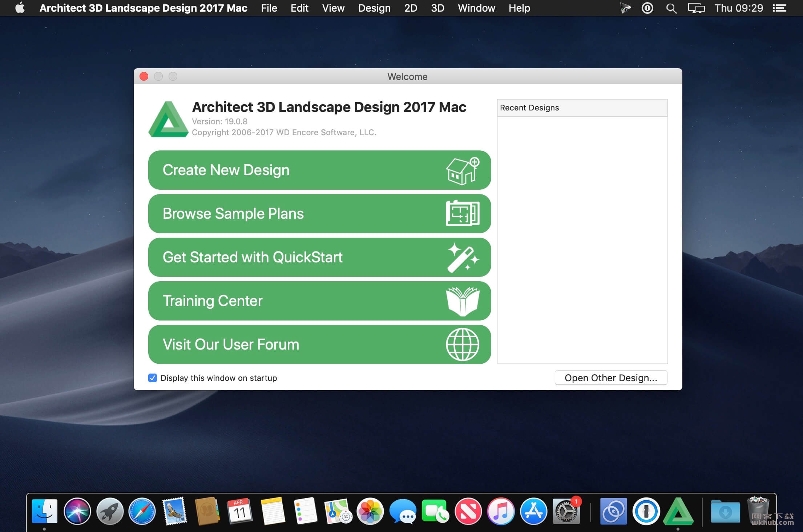Open the Help menu
Image resolution: width=803 pixels, height=532 pixels.
point(519,8)
